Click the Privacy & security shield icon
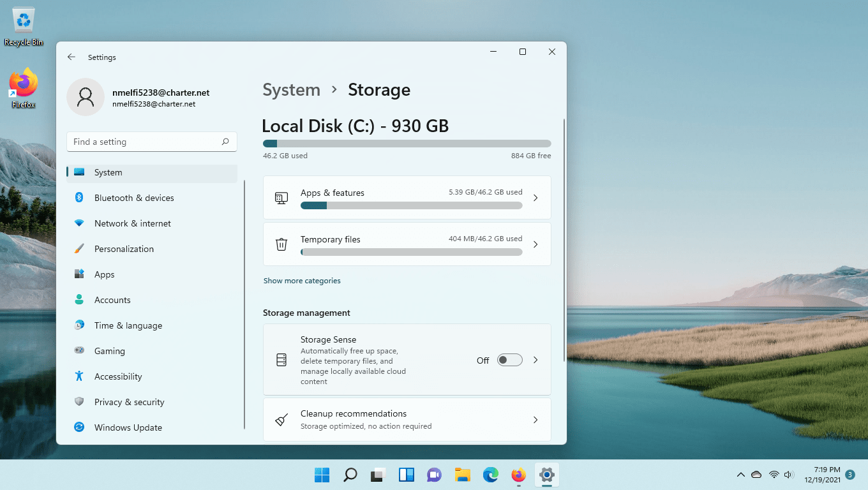The height and width of the screenshot is (490, 868). tap(79, 402)
